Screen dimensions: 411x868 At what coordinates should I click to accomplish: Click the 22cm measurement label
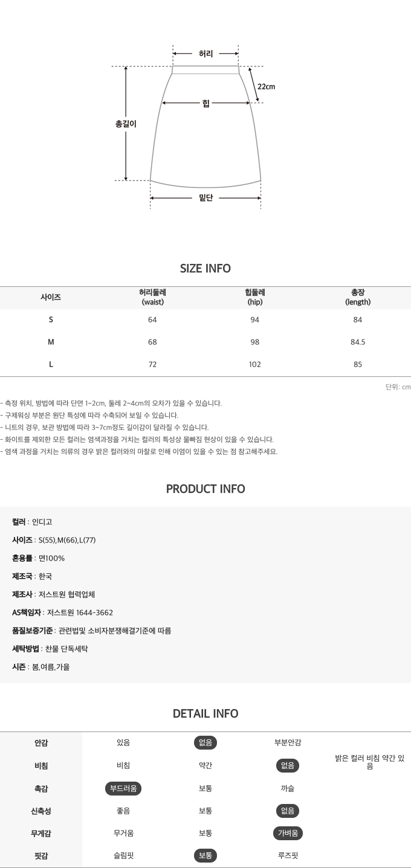pos(266,86)
